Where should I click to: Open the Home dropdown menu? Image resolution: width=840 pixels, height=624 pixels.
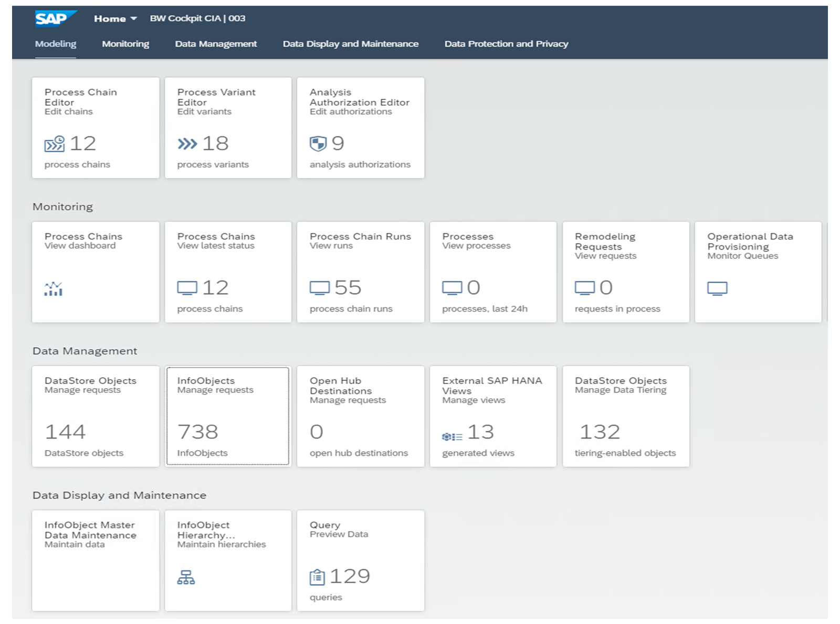(x=115, y=18)
